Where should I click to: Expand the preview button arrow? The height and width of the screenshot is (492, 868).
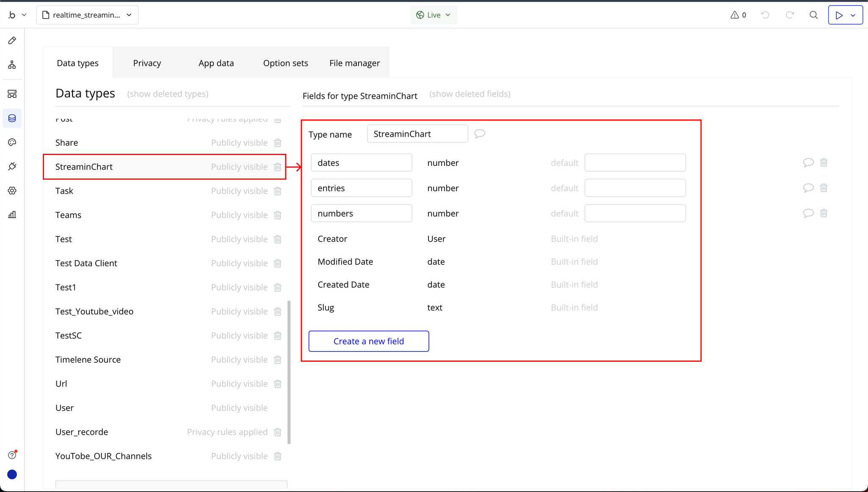pyautogui.click(x=853, y=15)
